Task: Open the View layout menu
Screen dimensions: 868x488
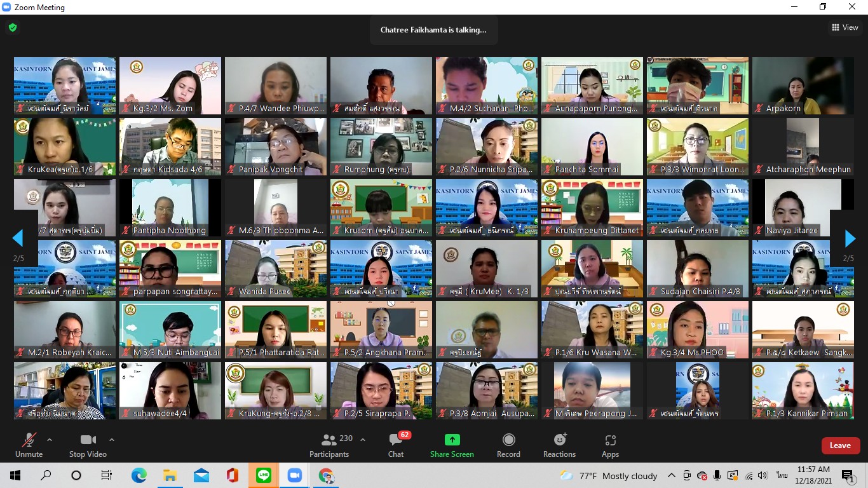Action: click(845, 27)
